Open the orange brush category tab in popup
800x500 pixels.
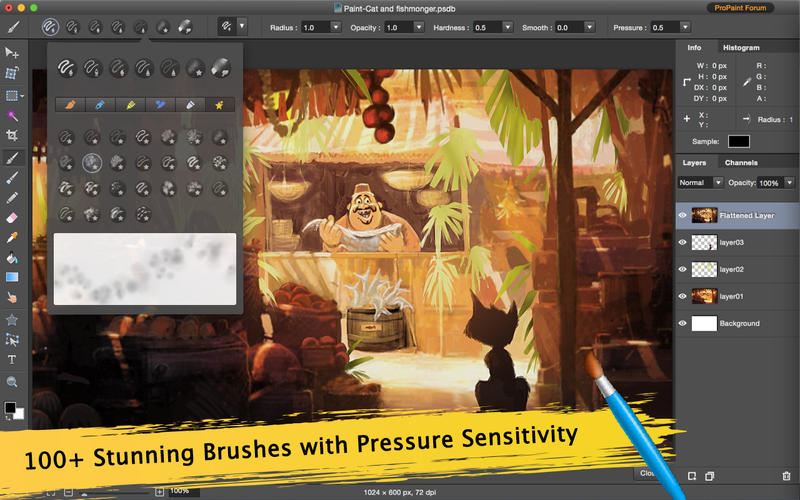click(x=70, y=105)
